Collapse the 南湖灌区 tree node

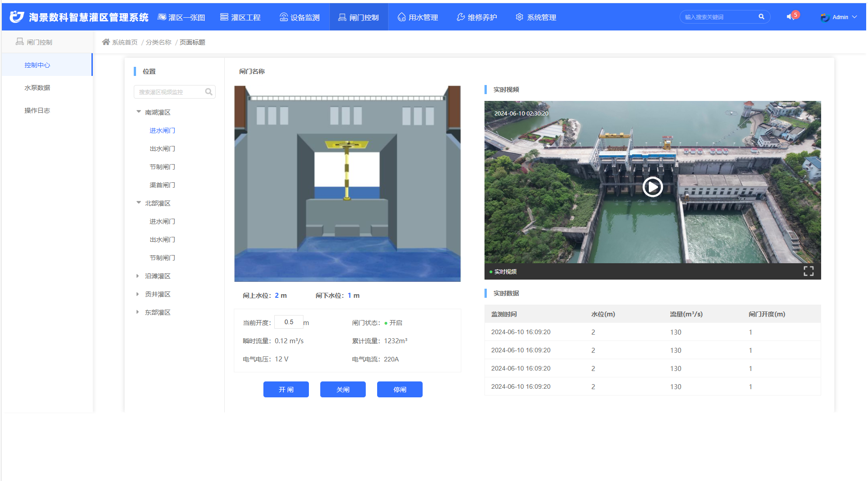tap(139, 112)
